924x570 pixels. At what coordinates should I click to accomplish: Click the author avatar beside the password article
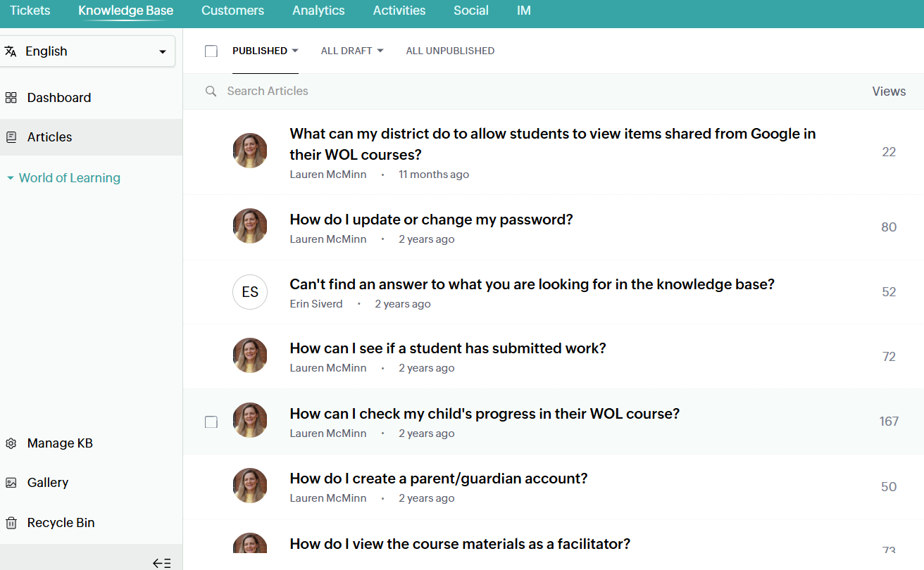coord(250,226)
